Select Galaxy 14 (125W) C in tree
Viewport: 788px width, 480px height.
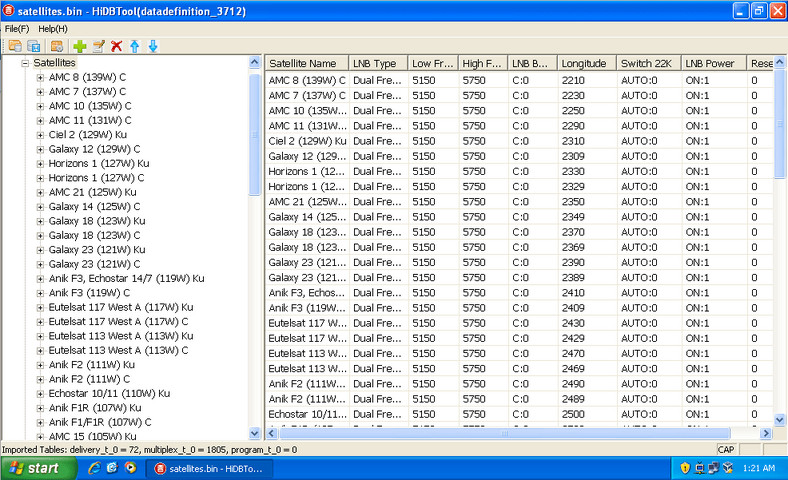[x=94, y=207]
